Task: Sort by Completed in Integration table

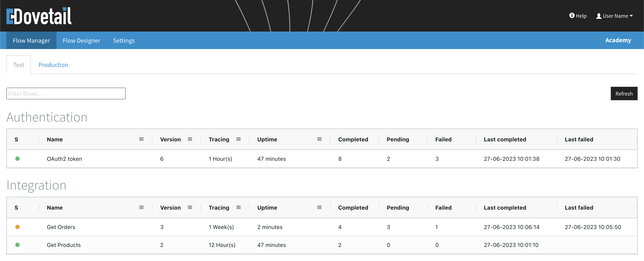Action: tap(353, 207)
